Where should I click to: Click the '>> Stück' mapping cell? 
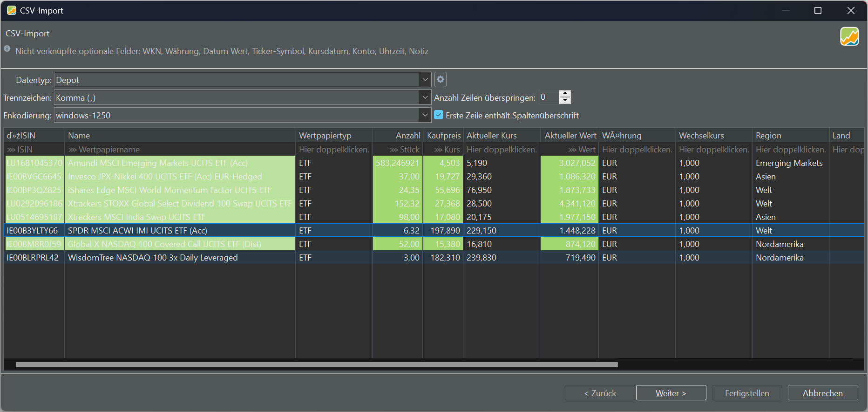coord(398,149)
